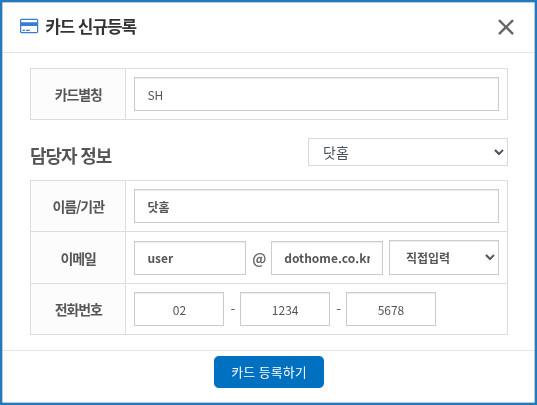Click the 카드 신규등록 title text
The width and height of the screenshot is (537, 405).
pyautogui.click(x=91, y=27)
